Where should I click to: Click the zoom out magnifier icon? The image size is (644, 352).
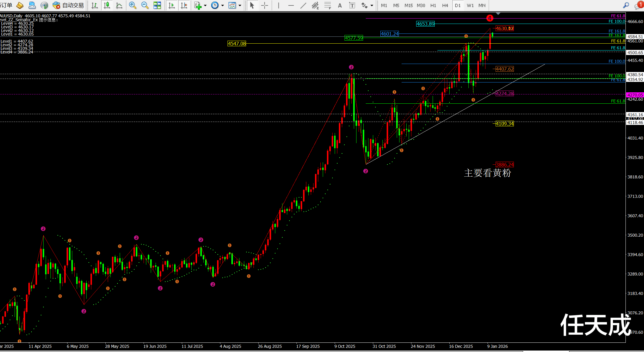point(145,5)
